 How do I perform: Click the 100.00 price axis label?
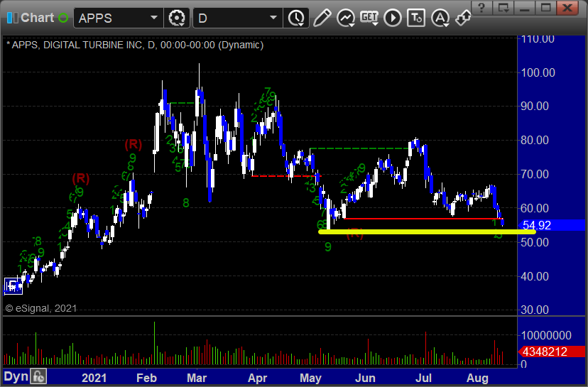[x=538, y=72]
